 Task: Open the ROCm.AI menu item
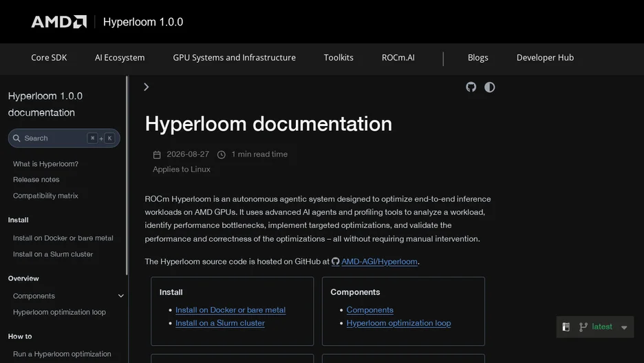(398, 58)
